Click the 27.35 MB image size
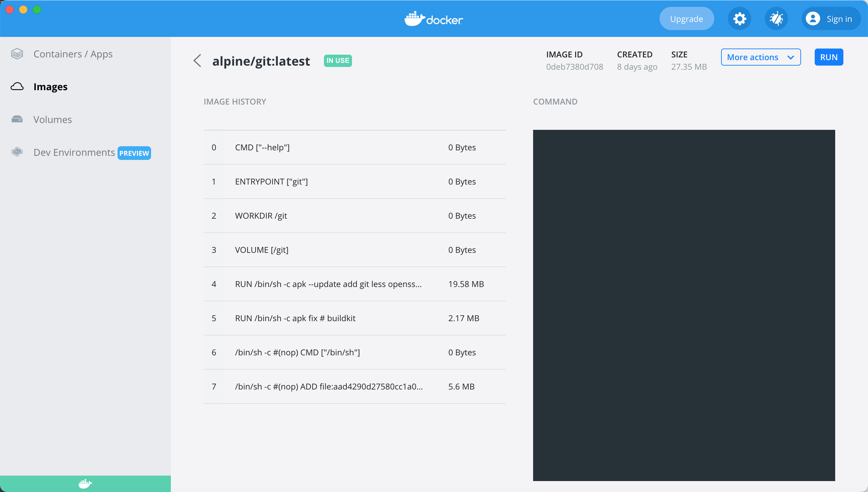Viewport: 868px width, 492px height. tap(689, 67)
